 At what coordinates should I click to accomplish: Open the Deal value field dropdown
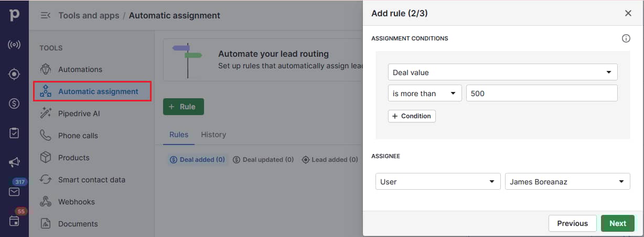point(502,72)
